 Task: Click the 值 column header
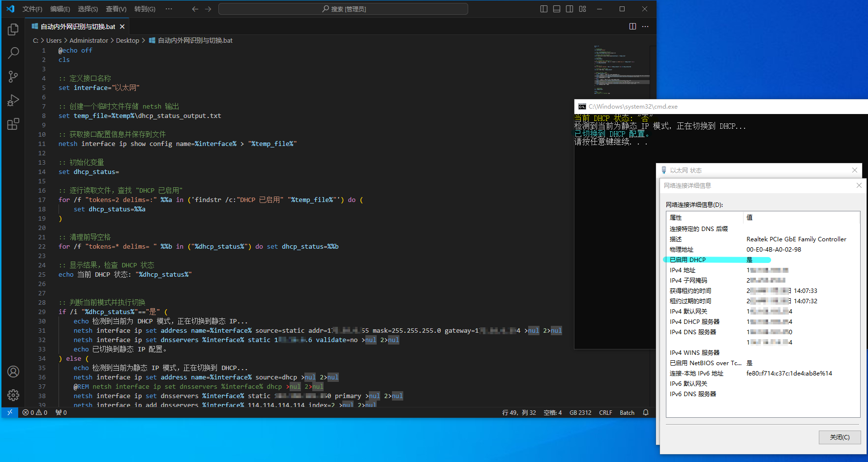(802, 217)
